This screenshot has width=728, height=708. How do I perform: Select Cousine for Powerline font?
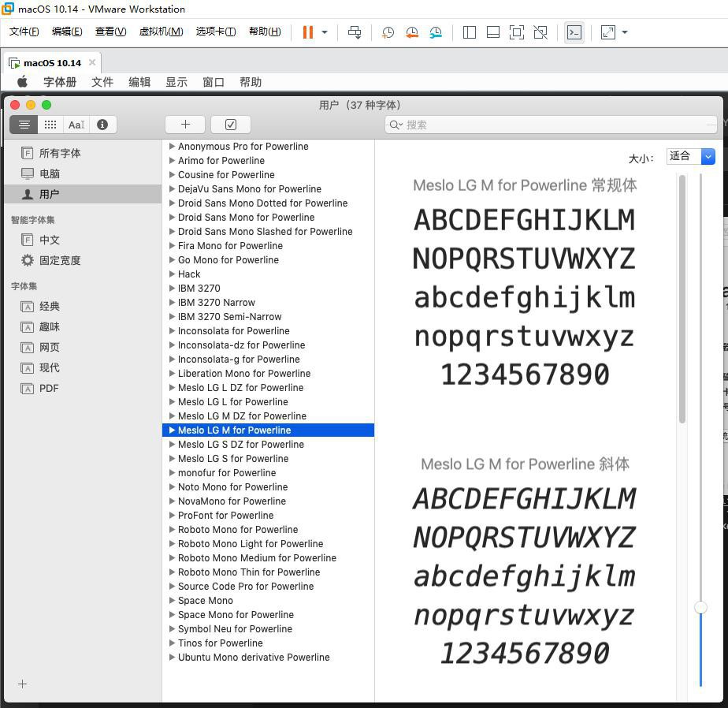[268, 175]
